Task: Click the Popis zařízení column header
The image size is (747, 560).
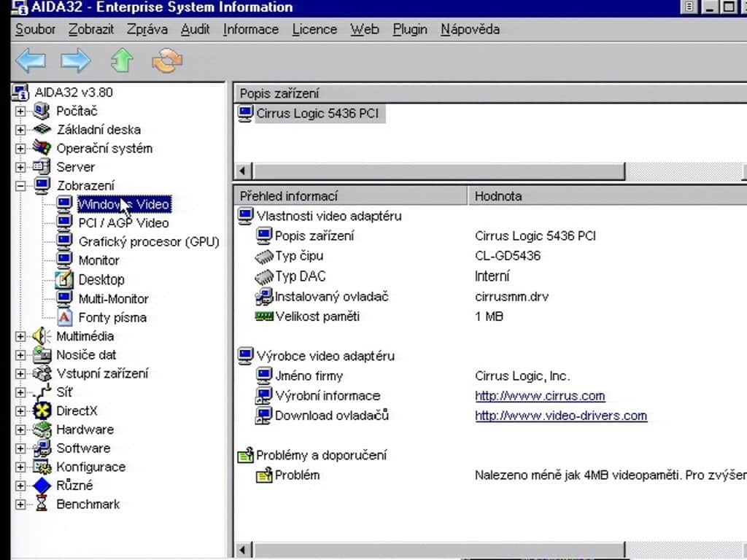Action: click(x=491, y=93)
